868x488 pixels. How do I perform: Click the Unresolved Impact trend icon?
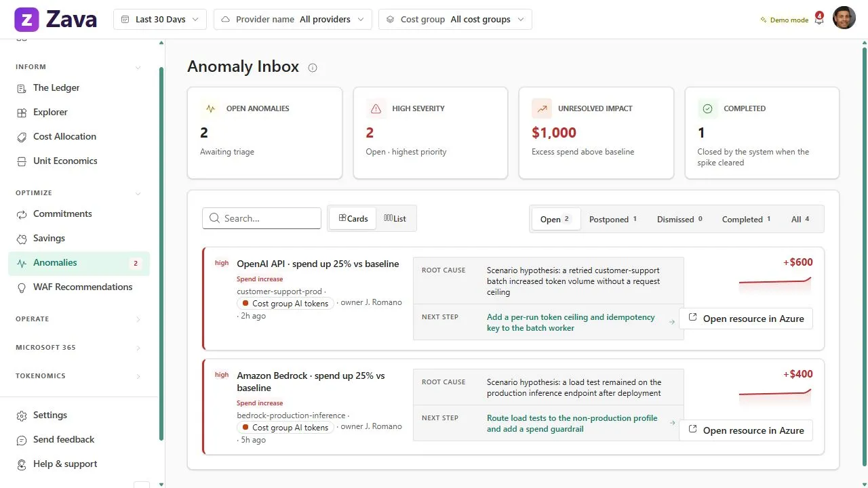542,108
